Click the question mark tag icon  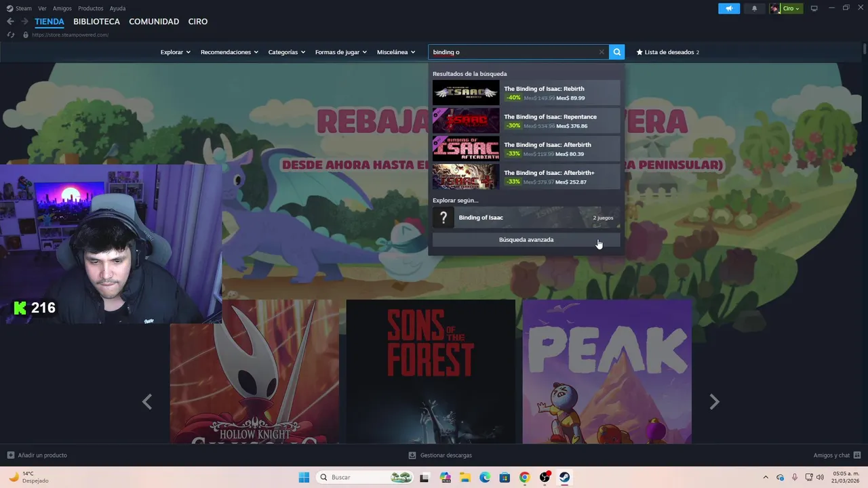click(443, 218)
